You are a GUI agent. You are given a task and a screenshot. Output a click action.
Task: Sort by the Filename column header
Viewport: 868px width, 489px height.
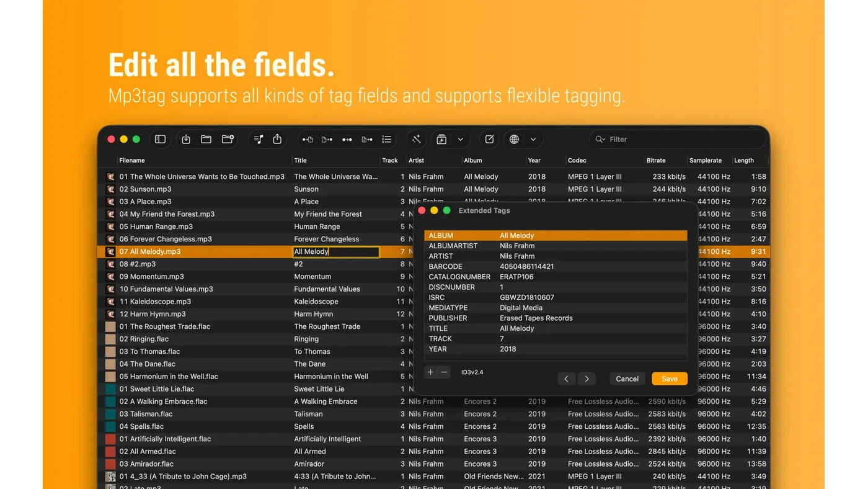132,160
